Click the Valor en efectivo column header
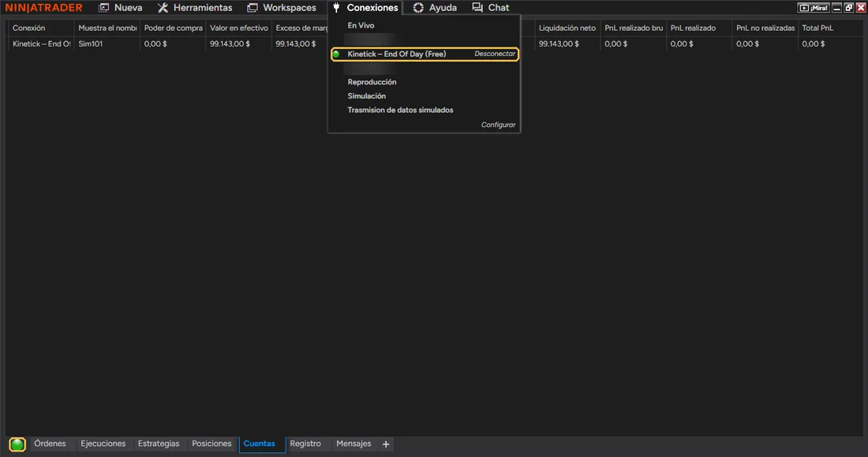The width and height of the screenshot is (868, 457). pyautogui.click(x=238, y=28)
